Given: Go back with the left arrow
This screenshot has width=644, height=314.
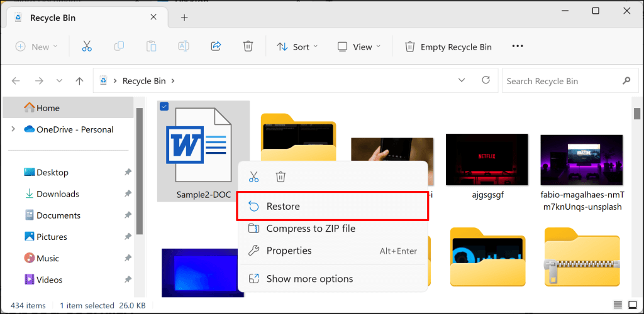Looking at the screenshot, I should 16,81.
